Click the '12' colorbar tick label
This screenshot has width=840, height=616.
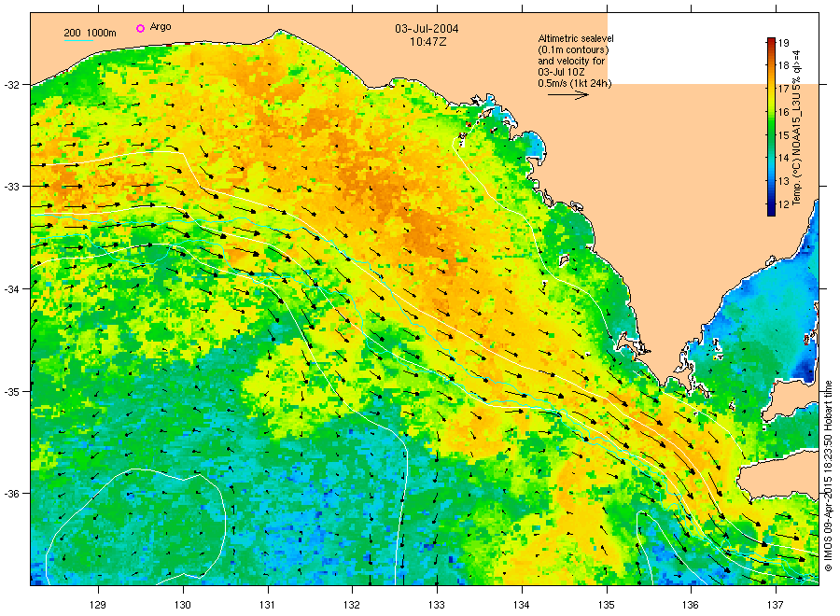pyautogui.click(x=783, y=203)
